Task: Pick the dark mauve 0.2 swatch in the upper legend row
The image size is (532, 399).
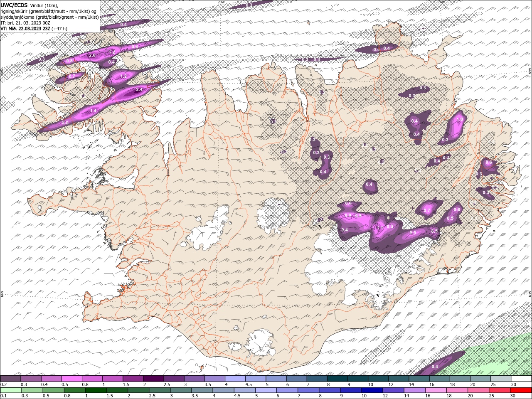Action: [11, 379]
